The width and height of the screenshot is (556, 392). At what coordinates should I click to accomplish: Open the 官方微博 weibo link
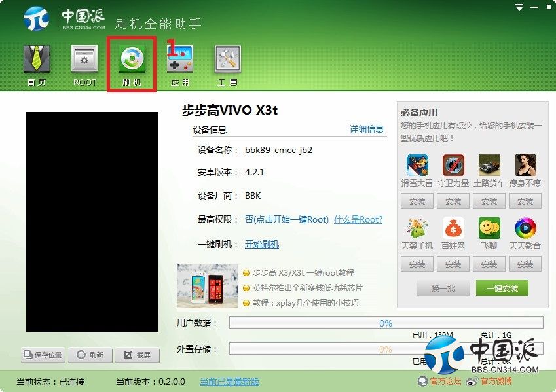click(x=496, y=382)
